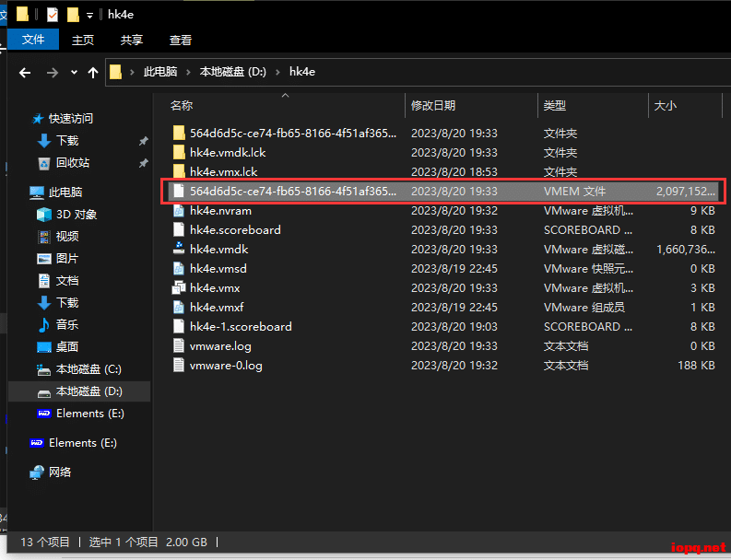
Task: Switch to the 共享 ribbon tab
Action: (132, 41)
